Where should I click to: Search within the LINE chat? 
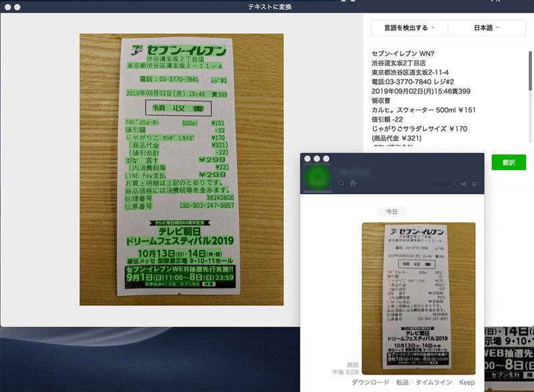341,183
